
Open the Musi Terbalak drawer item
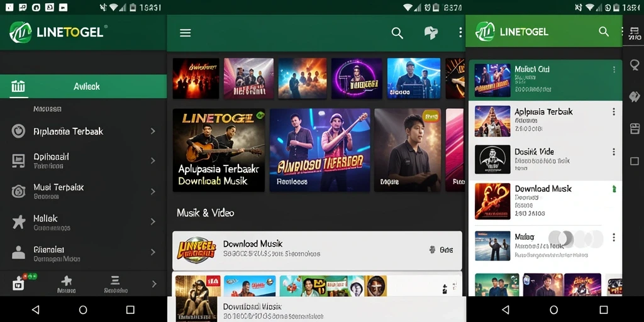click(x=84, y=191)
